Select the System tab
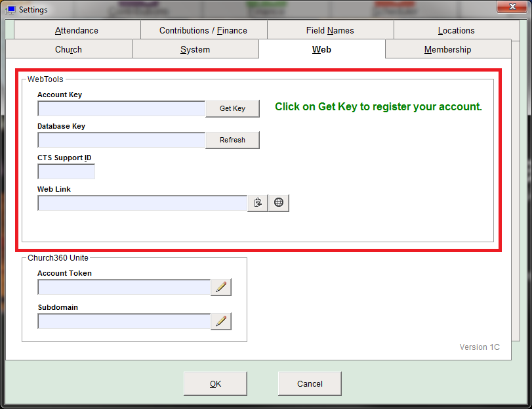Screen dimensions: 532x409 pos(195,49)
